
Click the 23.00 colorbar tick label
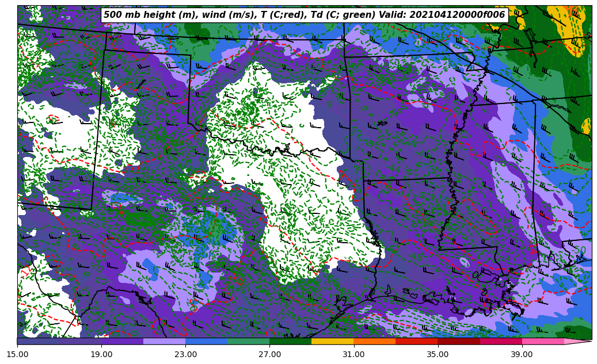(185, 354)
